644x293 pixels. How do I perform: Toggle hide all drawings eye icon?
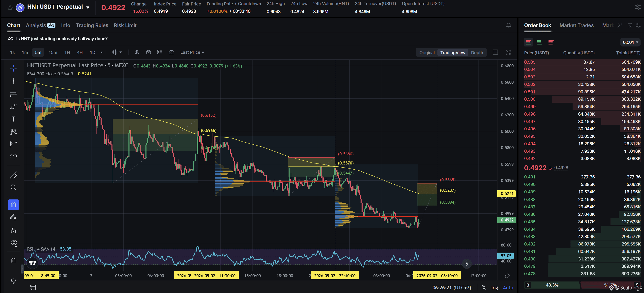14,243
